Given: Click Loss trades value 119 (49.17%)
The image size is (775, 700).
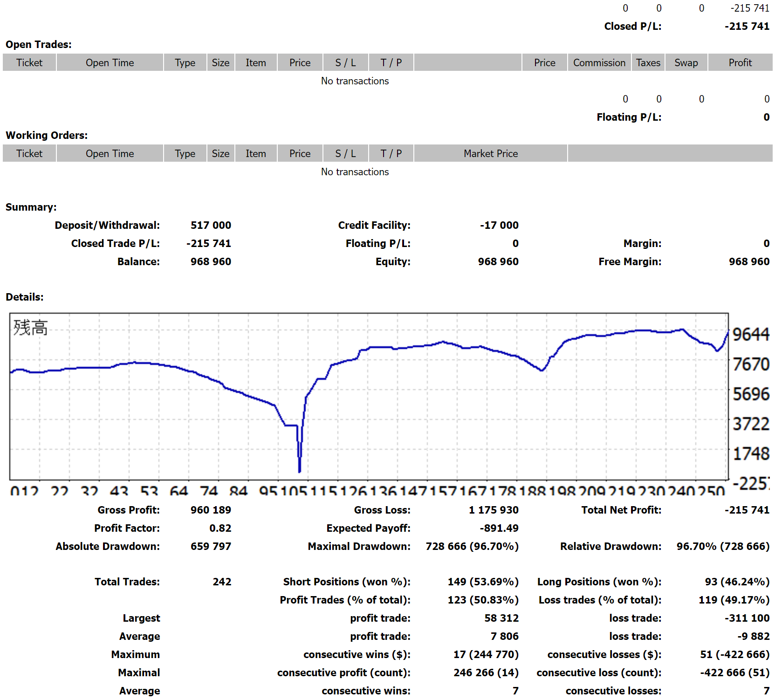Looking at the screenshot, I should [x=734, y=600].
